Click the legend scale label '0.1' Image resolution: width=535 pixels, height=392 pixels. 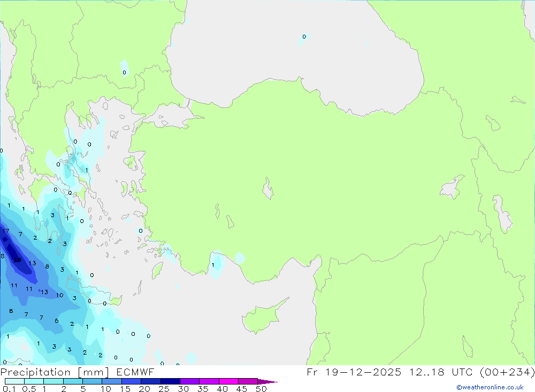click(9, 389)
